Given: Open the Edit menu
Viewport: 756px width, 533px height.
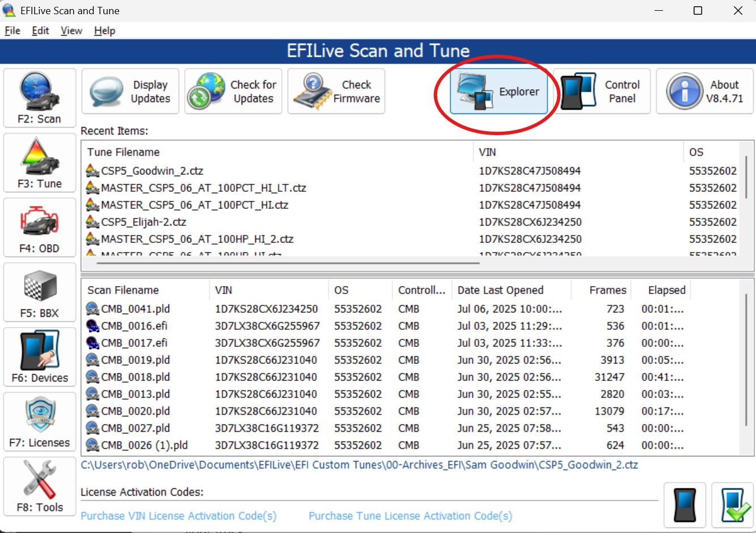Looking at the screenshot, I should coord(40,31).
